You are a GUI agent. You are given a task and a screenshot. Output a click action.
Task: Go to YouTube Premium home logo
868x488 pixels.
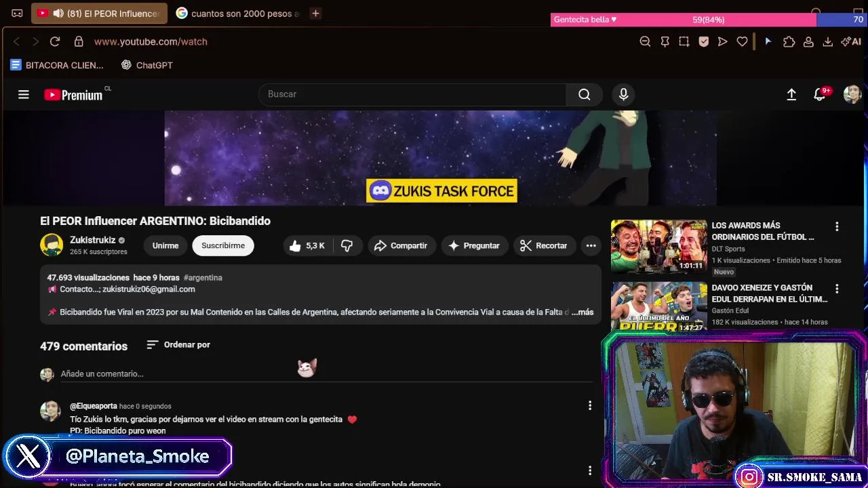click(74, 95)
